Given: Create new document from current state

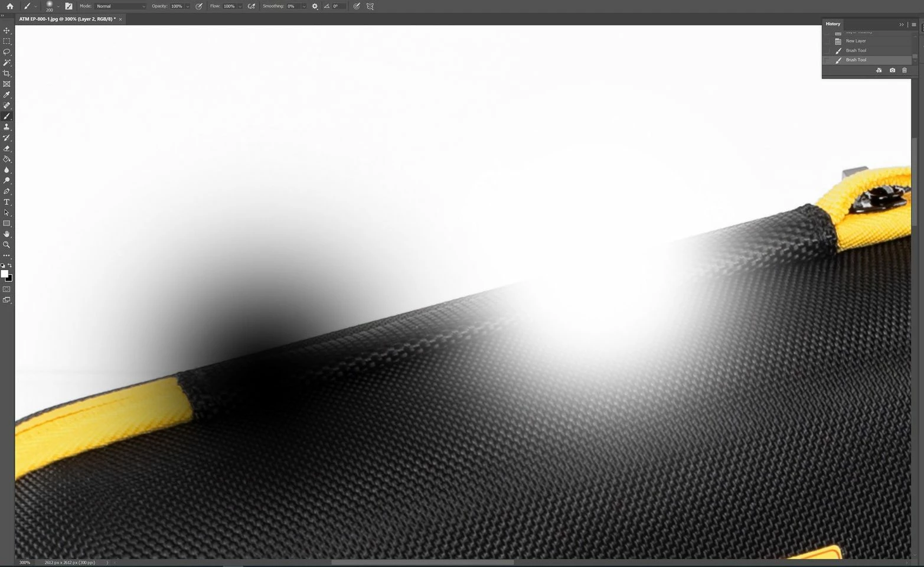Looking at the screenshot, I should (879, 70).
